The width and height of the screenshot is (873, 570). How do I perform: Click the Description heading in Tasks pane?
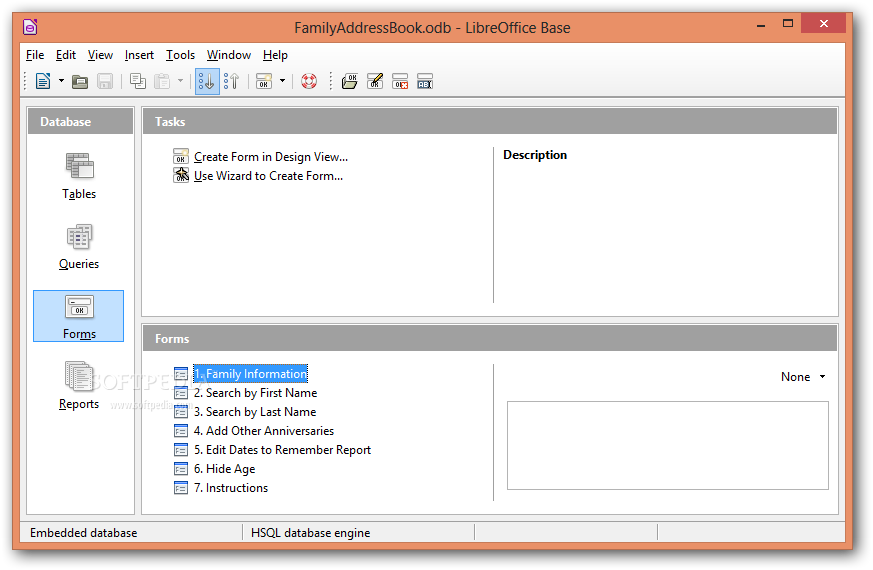tap(535, 155)
